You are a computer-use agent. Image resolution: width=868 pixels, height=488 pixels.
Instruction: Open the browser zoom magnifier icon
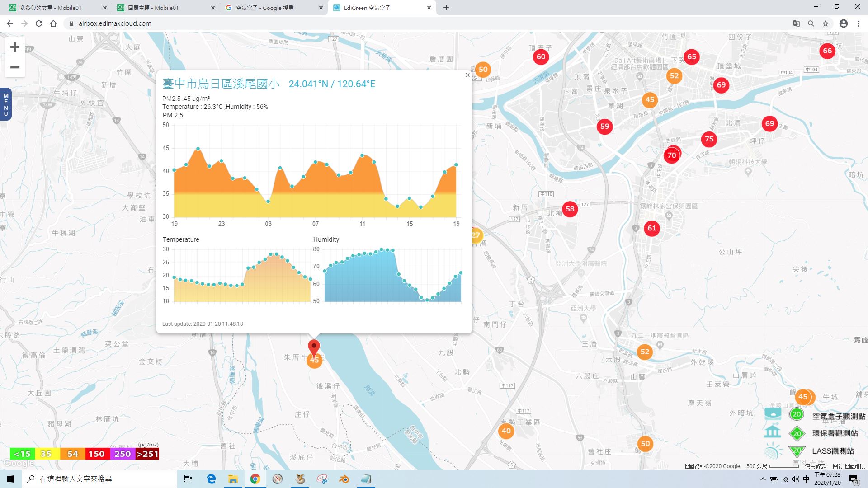coord(811,23)
